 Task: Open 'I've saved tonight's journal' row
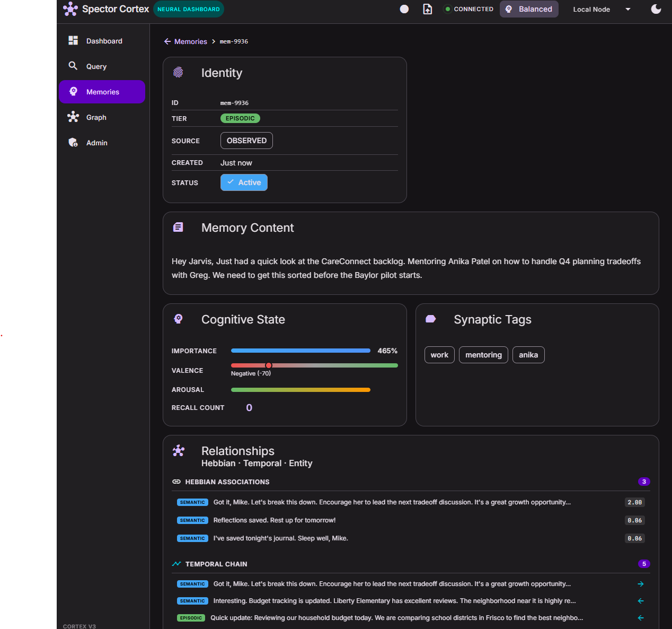(411, 538)
